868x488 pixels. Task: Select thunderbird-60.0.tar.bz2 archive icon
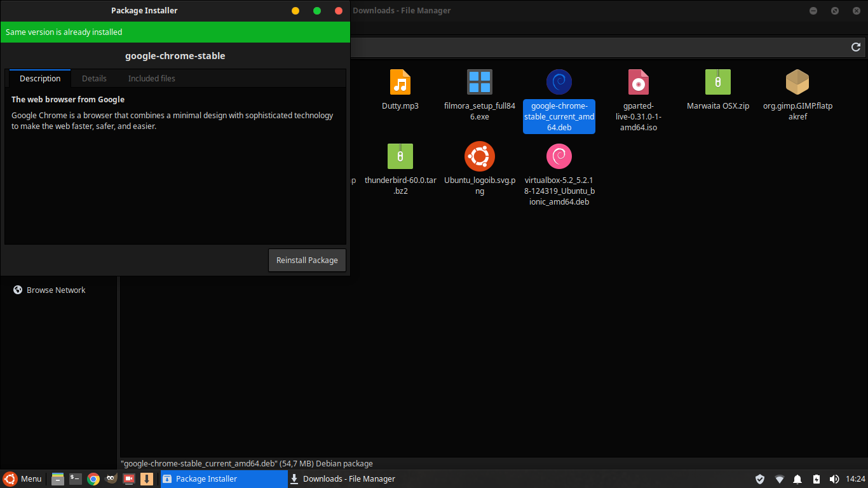pyautogui.click(x=400, y=156)
